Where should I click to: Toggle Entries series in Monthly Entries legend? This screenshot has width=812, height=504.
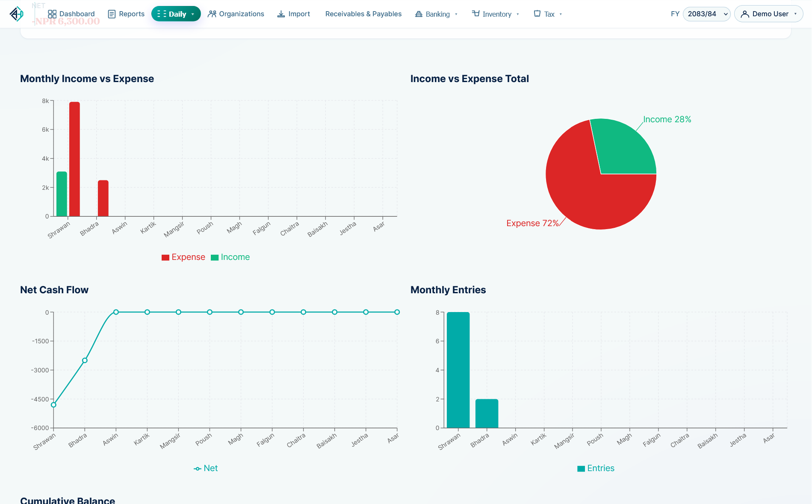point(596,469)
